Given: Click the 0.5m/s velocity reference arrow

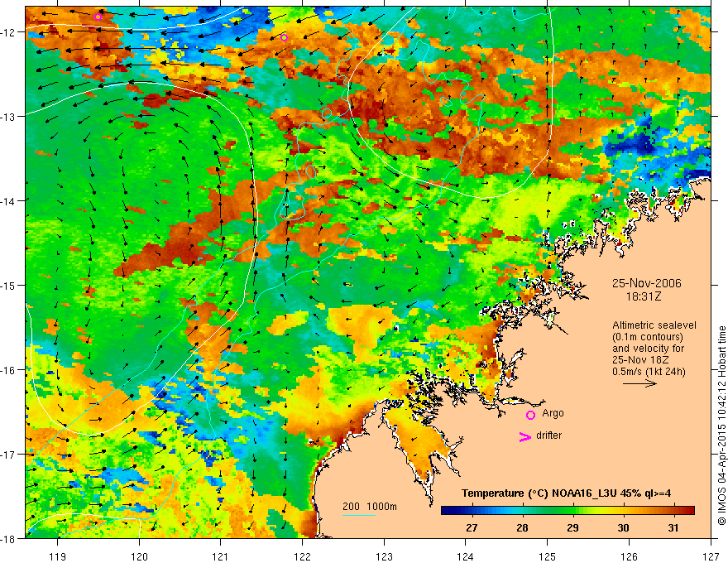Looking at the screenshot, I should [639, 383].
